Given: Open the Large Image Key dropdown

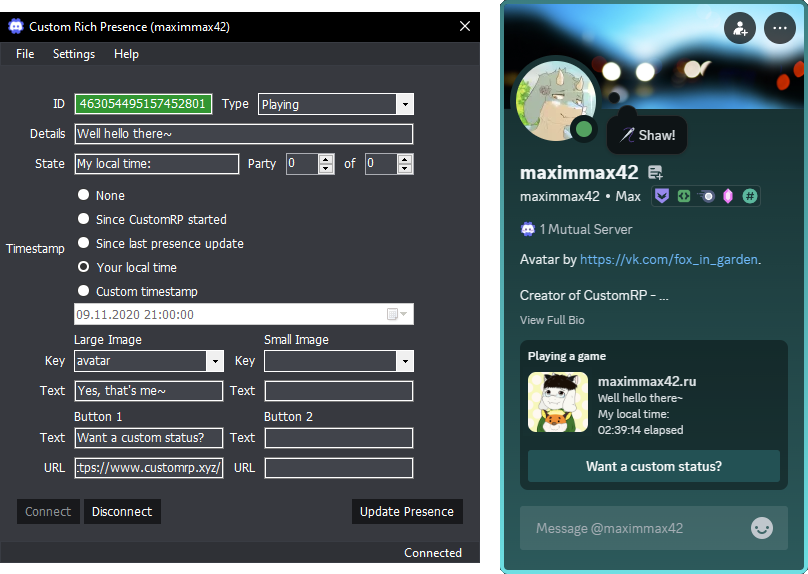Looking at the screenshot, I should click(x=215, y=361).
